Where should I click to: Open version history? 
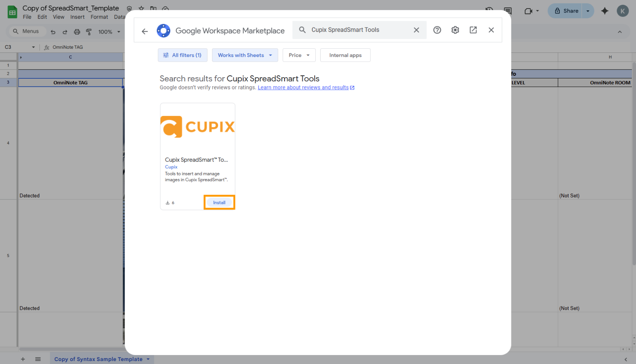pyautogui.click(x=489, y=11)
